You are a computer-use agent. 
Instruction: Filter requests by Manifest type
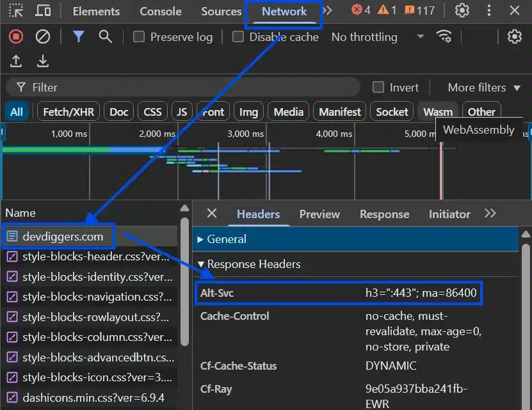pos(340,111)
